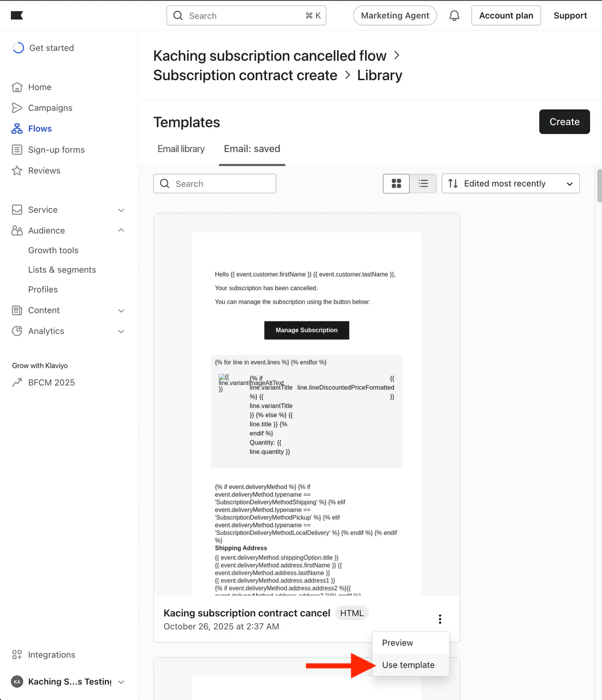Click the templates Search field
Viewport: 602px width, 700px height.
point(215,184)
